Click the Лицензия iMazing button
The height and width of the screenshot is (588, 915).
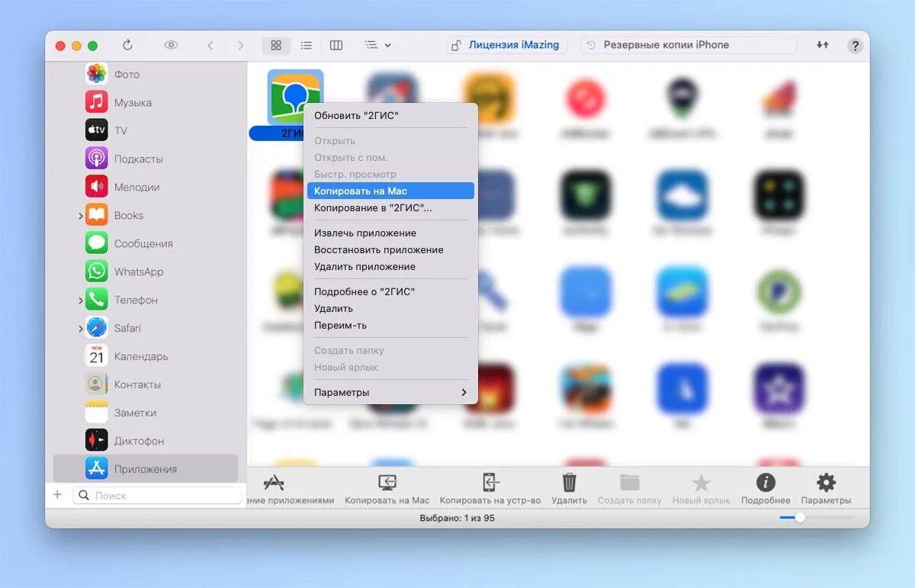pyautogui.click(x=506, y=45)
